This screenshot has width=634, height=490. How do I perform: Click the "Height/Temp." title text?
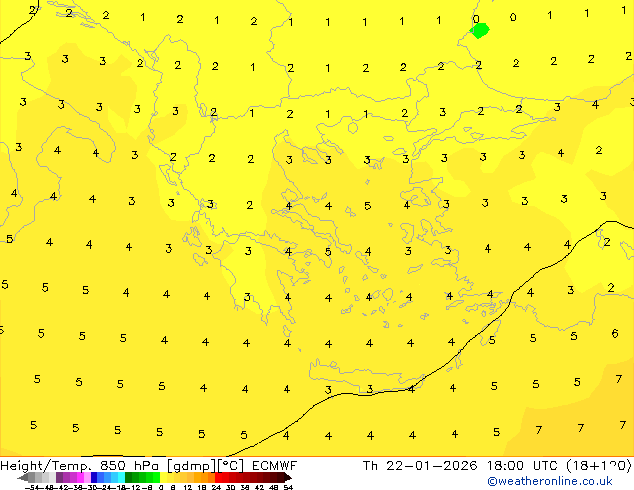pos(46,465)
